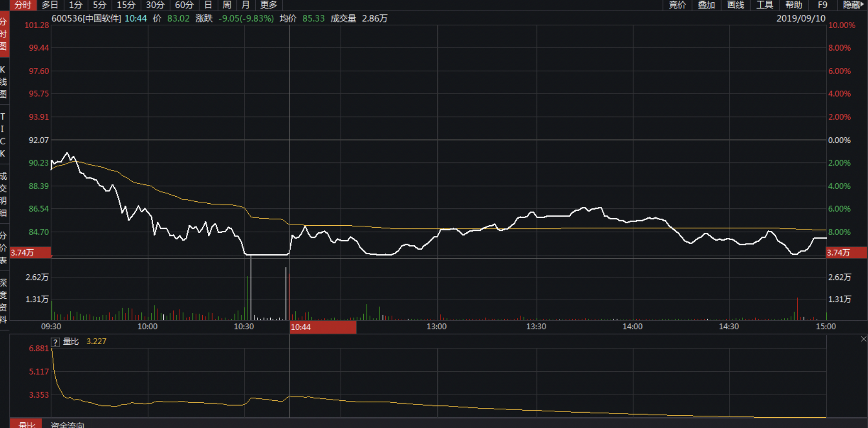
Task: Switch to the 日 daily chart tab
Action: (208, 5)
